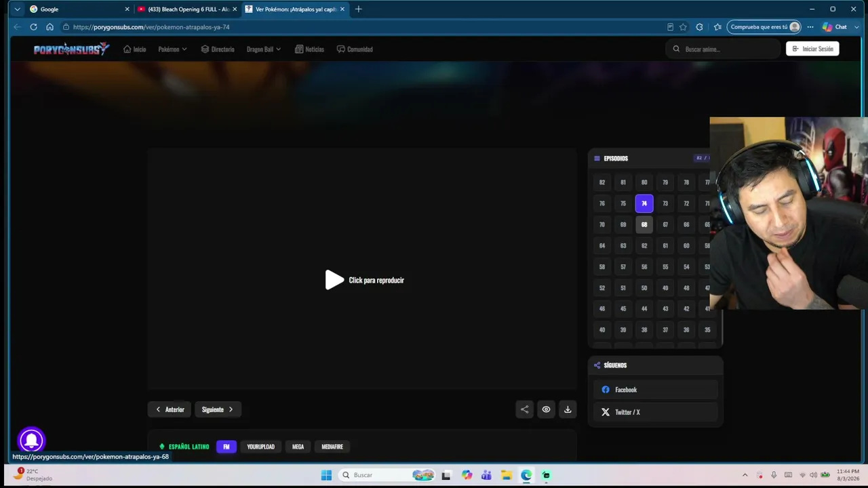
Task: Click the browser back arrow
Action: click(17, 27)
